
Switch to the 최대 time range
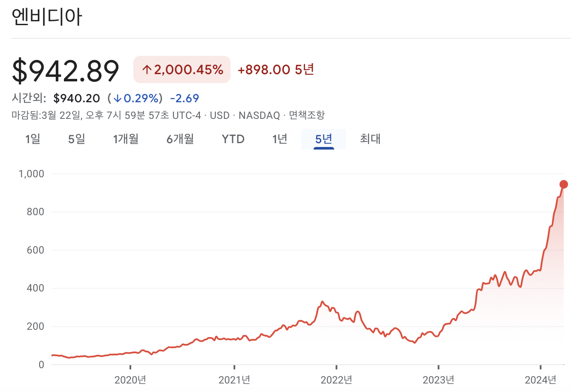[x=369, y=139]
